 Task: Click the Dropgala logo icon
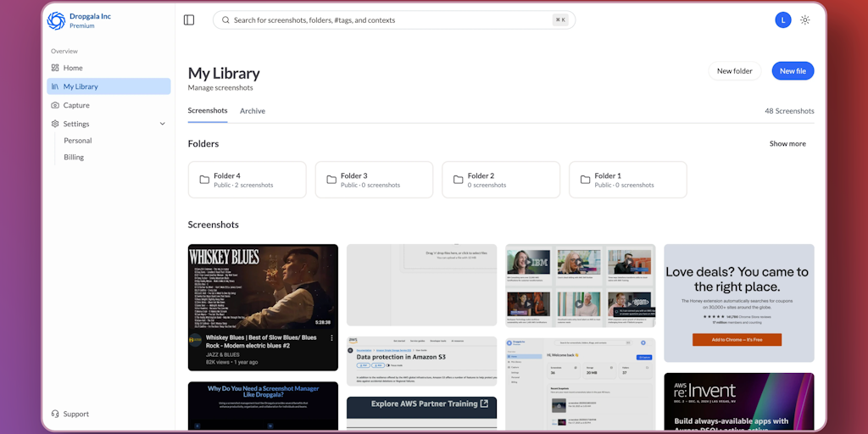tap(56, 20)
